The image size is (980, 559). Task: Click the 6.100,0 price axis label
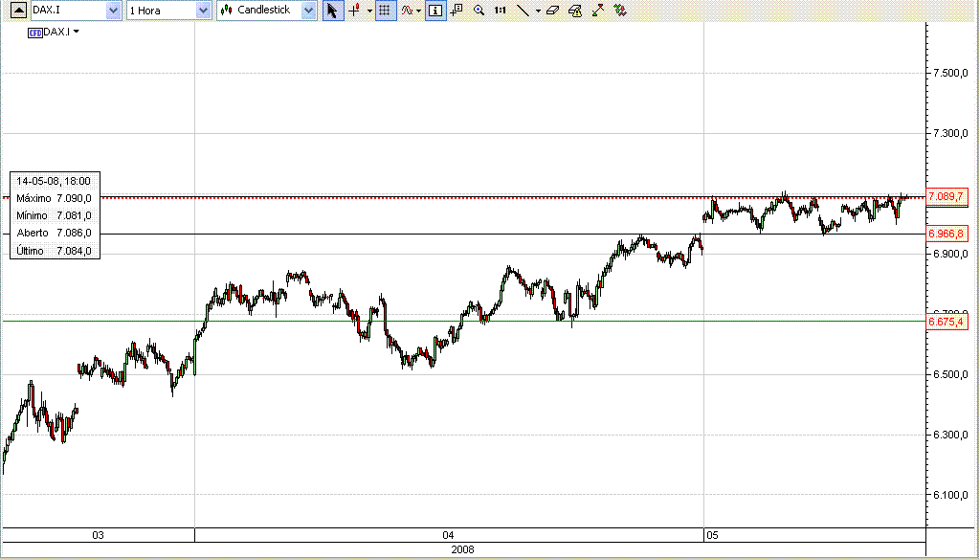(x=950, y=495)
